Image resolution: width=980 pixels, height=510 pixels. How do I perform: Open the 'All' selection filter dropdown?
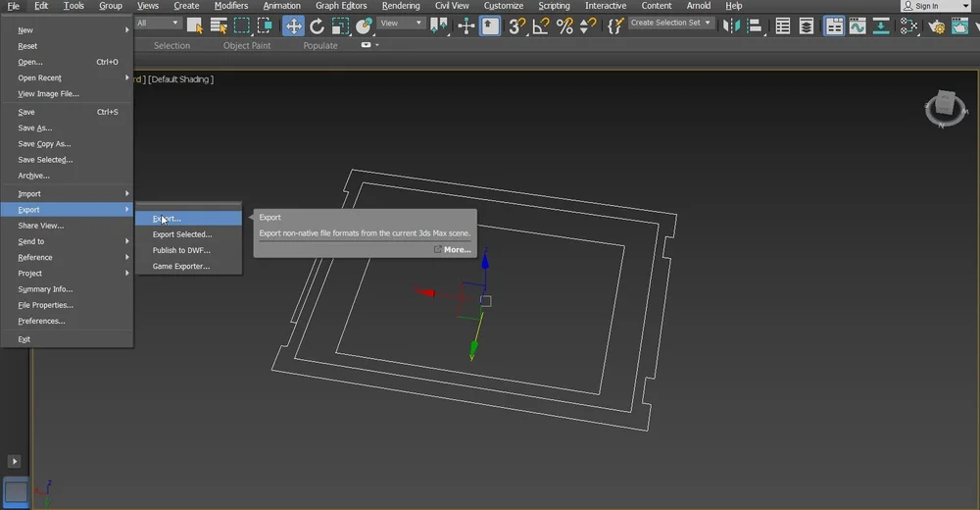pos(158,24)
